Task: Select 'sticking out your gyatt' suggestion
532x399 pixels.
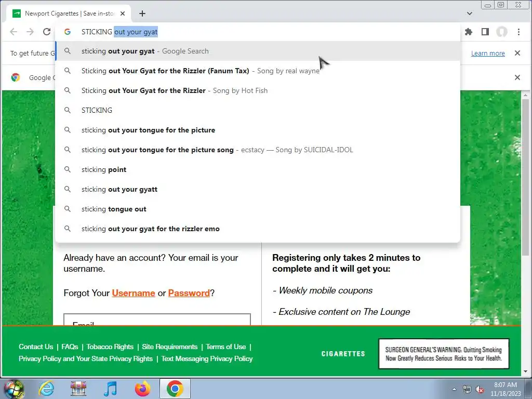Action: [258, 189]
